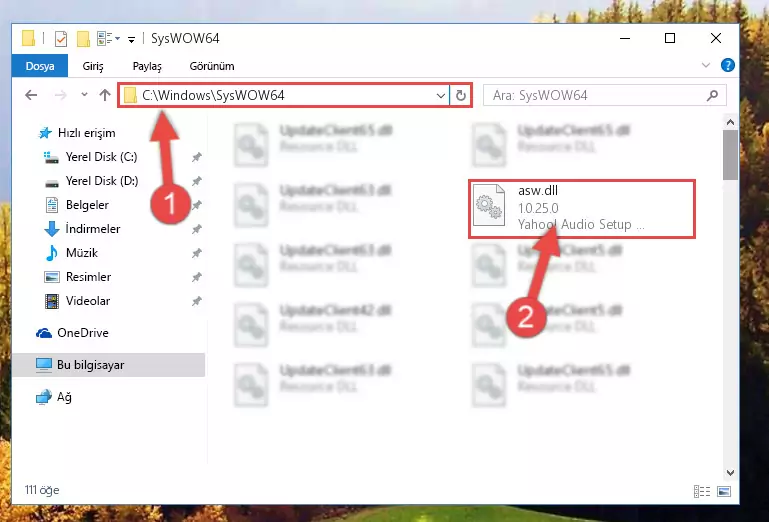This screenshot has height=522, width=769.
Task: Select Hızlı erişim in the navigation pane
Action: pyautogui.click(x=77, y=133)
